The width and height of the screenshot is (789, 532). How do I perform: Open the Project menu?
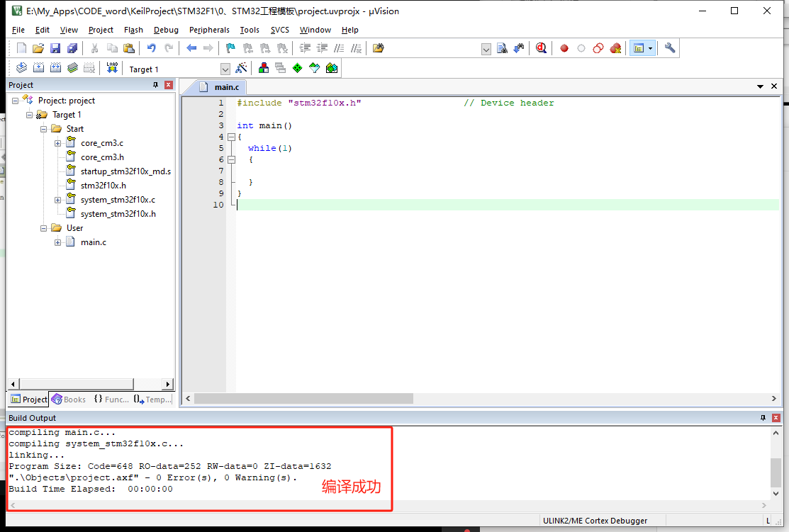101,30
